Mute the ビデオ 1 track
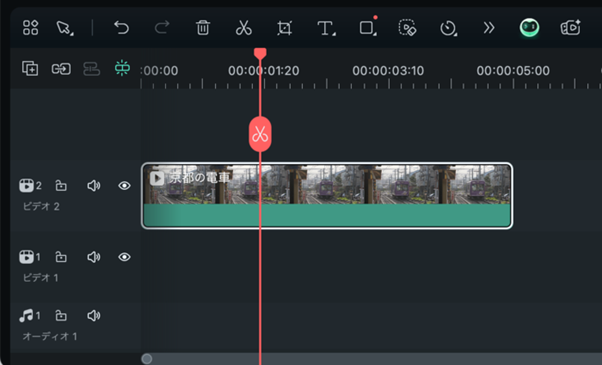The width and height of the screenshot is (602, 365). coord(94,257)
